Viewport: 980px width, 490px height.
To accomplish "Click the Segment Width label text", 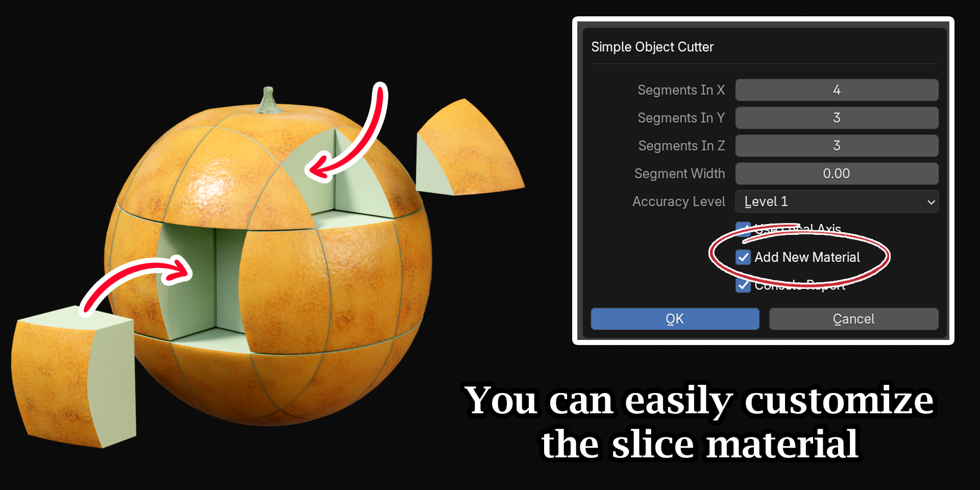I will click(x=679, y=174).
